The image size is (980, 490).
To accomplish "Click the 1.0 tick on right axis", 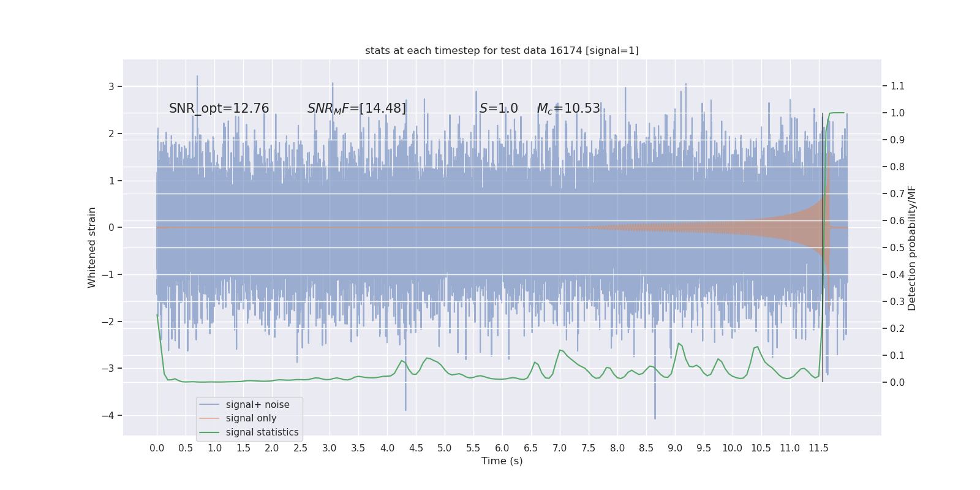I will [897, 113].
